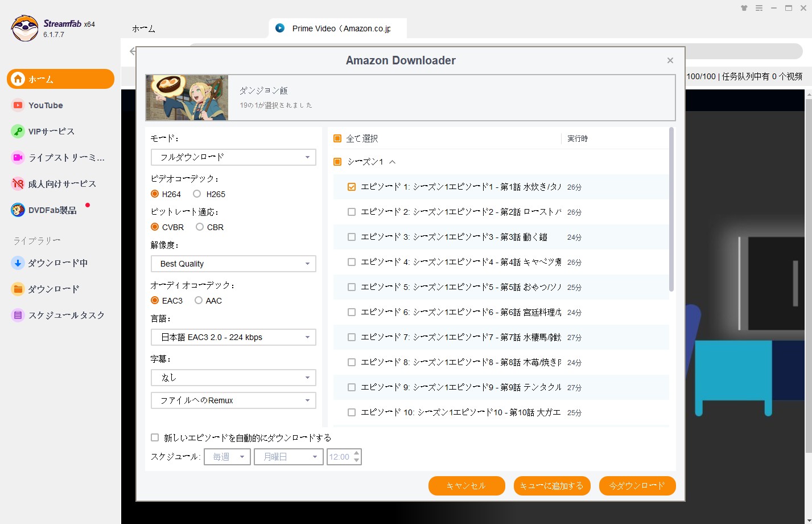The width and height of the screenshot is (812, 524).
Task: Click the YouTube play icon in sidebar
Action: (18, 105)
